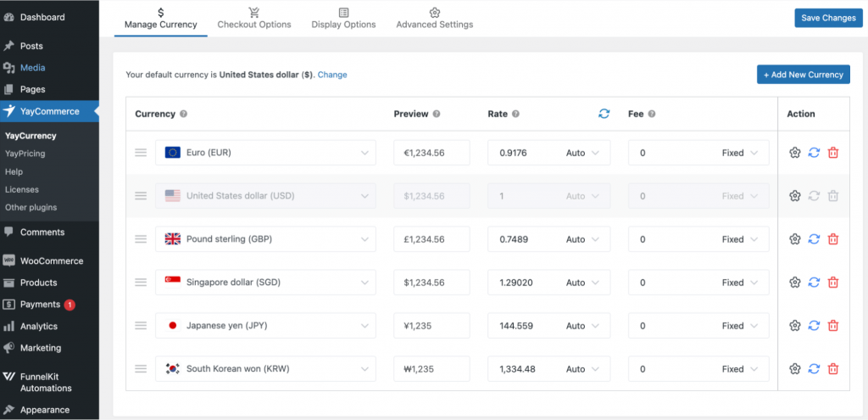Open the Other plugins submenu link

coord(31,207)
